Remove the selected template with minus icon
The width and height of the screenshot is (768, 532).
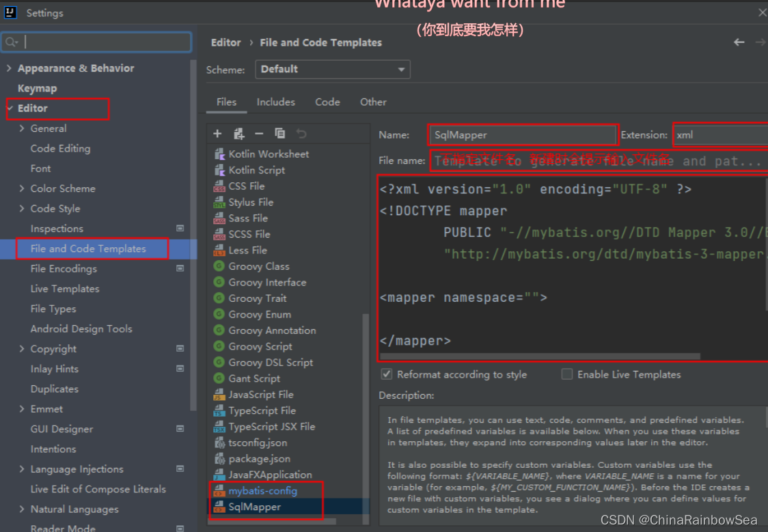point(259,134)
